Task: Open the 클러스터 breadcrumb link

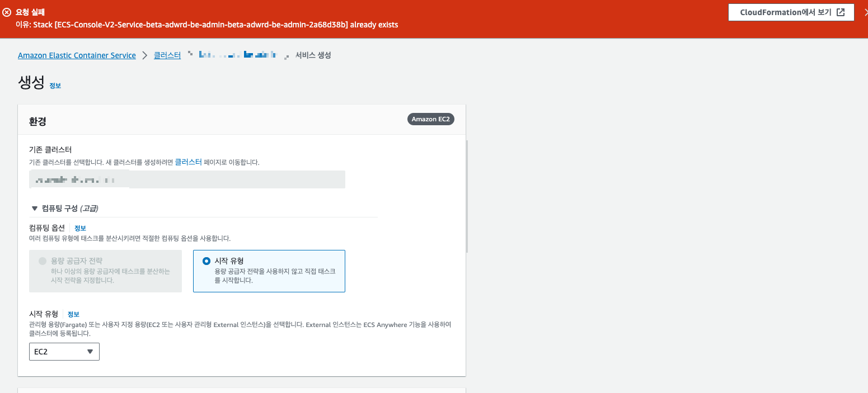Action: point(167,55)
